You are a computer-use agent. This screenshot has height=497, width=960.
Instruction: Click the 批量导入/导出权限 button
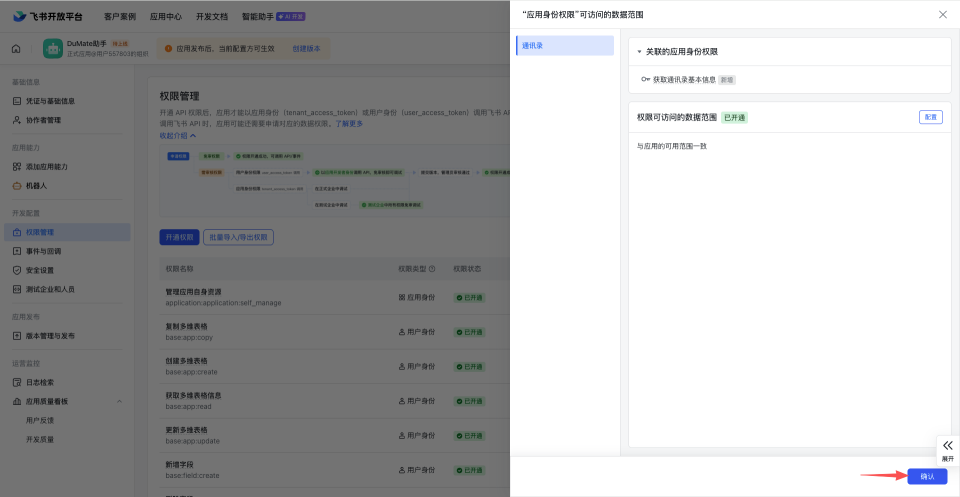point(238,237)
